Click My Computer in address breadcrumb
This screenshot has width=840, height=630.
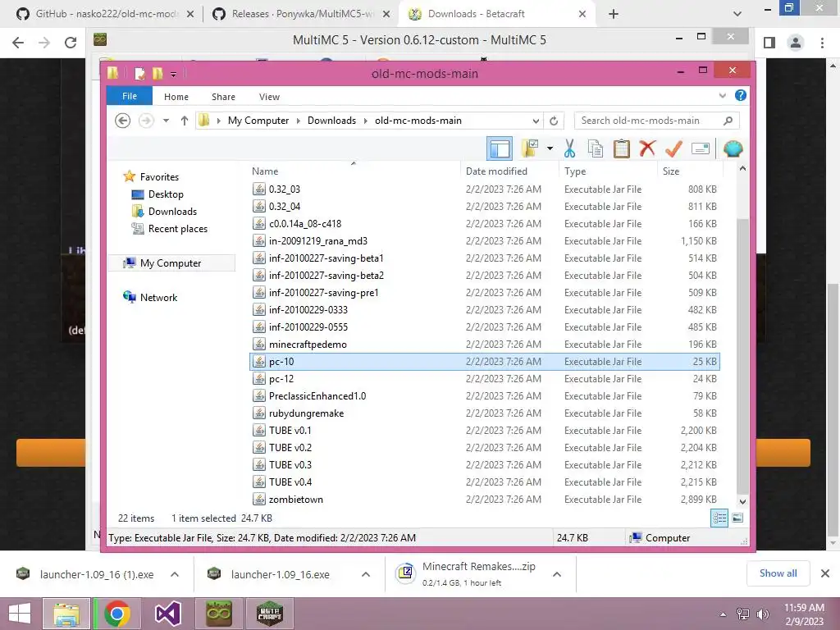[258, 121]
